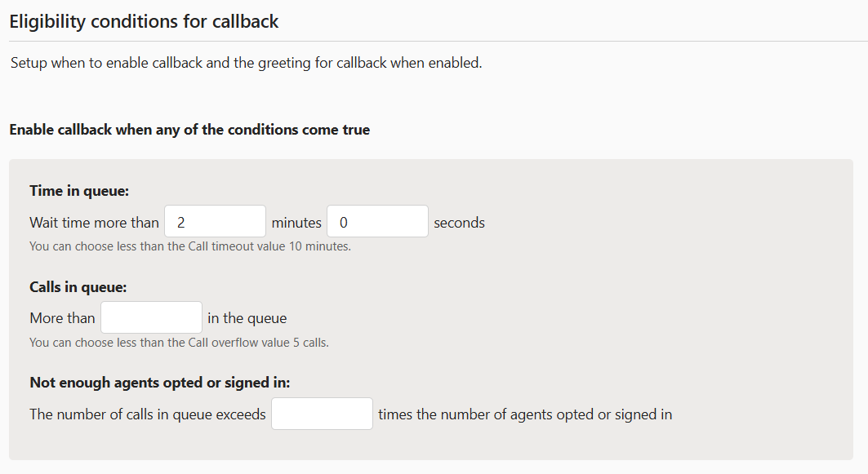The image size is (868, 474).
Task: Click the Call timeout value hint text
Action: tap(189, 246)
